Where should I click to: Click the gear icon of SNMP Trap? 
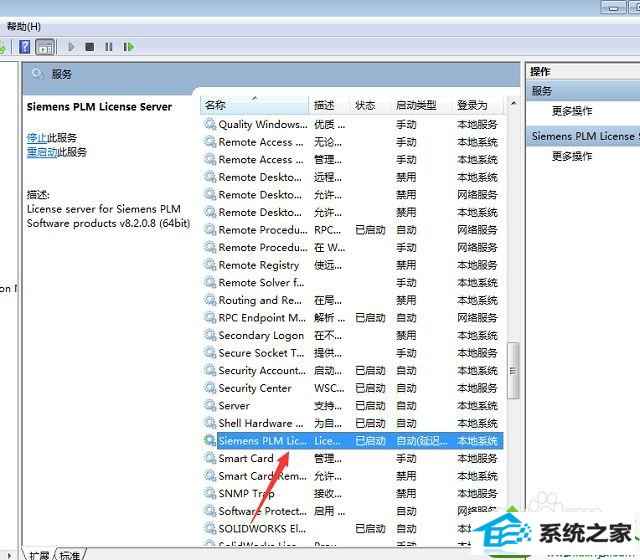coord(210,493)
